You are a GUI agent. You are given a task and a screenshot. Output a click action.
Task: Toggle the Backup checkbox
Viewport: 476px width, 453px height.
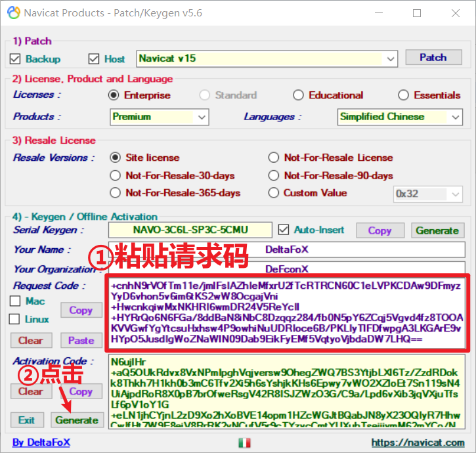click(15, 59)
